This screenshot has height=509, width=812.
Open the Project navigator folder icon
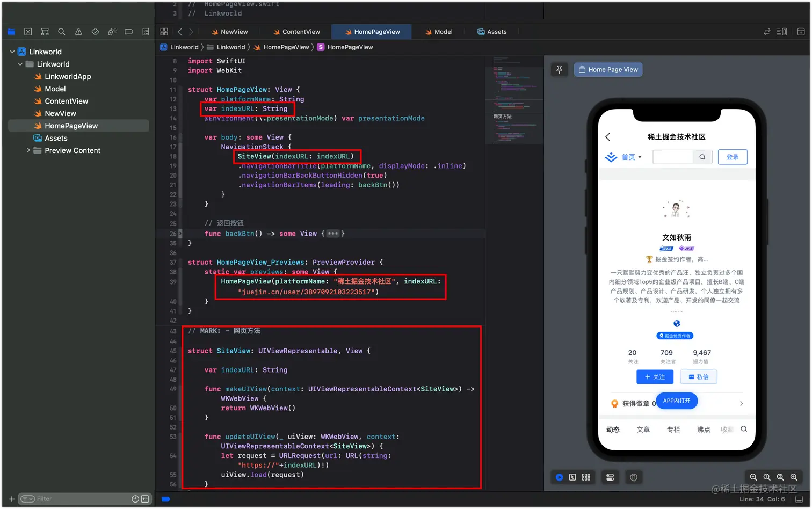[11, 32]
